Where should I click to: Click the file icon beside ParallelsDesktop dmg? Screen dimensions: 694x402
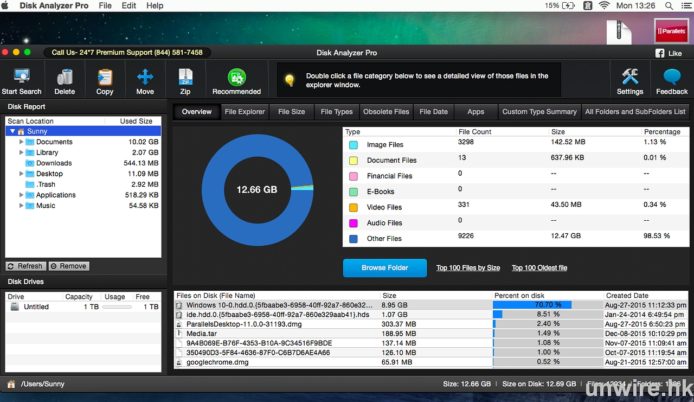pos(179,324)
